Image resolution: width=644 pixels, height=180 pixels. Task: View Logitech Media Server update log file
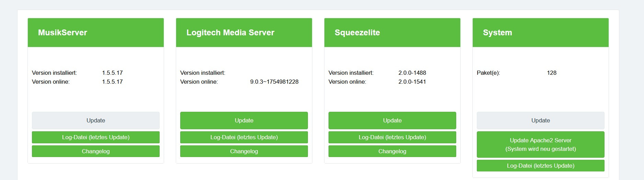pyautogui.click(x=244, y=137)
